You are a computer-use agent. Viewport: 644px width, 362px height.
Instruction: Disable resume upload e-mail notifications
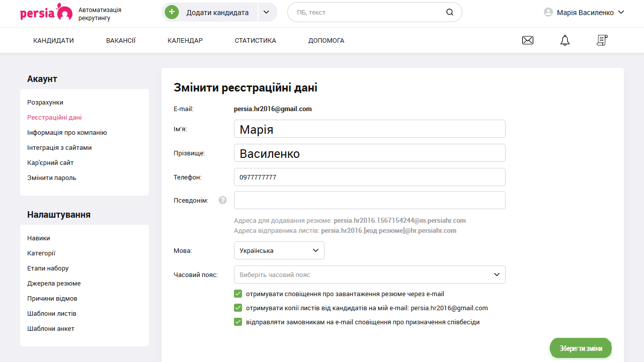coord(237,294)
